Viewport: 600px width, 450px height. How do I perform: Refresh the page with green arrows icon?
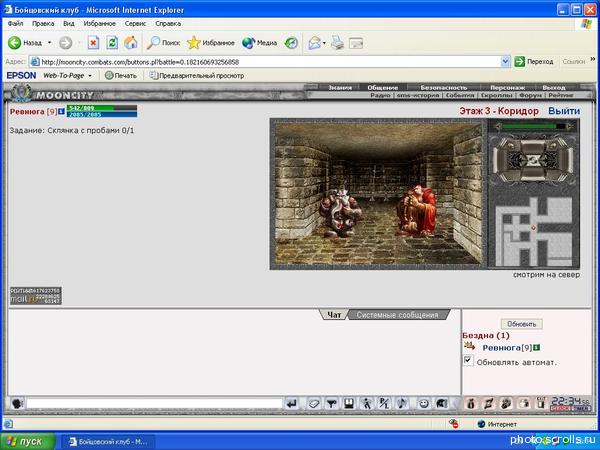pyautogui.click(x=112, y=42)
